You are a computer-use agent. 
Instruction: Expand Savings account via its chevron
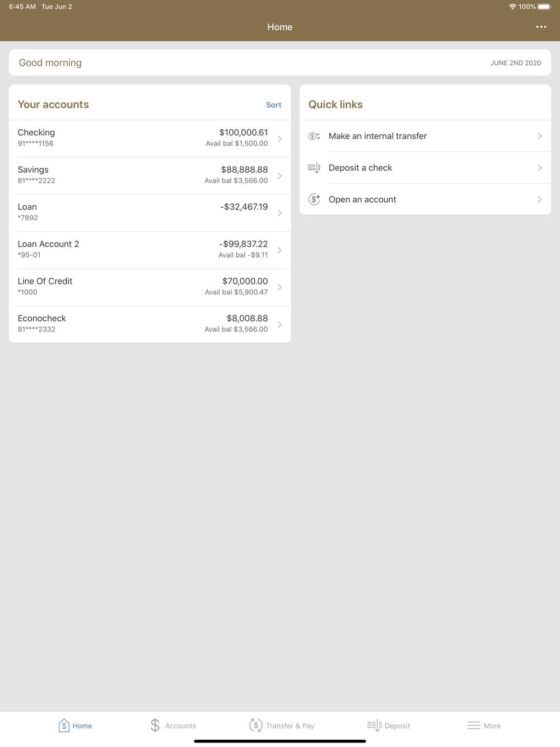(x=279, y=176)
